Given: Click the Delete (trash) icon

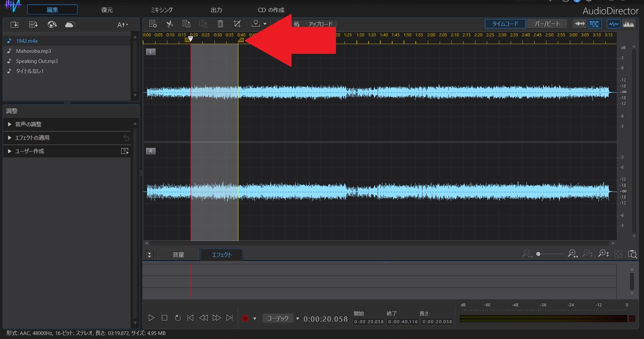Looking at the screenshot, I should click(221, 24).
